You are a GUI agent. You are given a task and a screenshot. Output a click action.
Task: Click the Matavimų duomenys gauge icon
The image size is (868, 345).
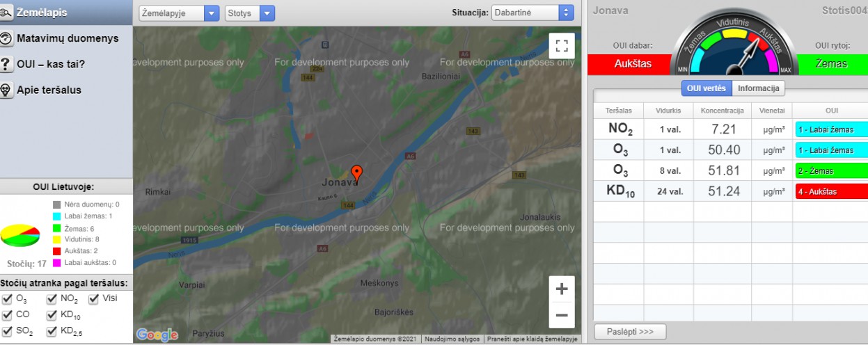coord(7,39)
